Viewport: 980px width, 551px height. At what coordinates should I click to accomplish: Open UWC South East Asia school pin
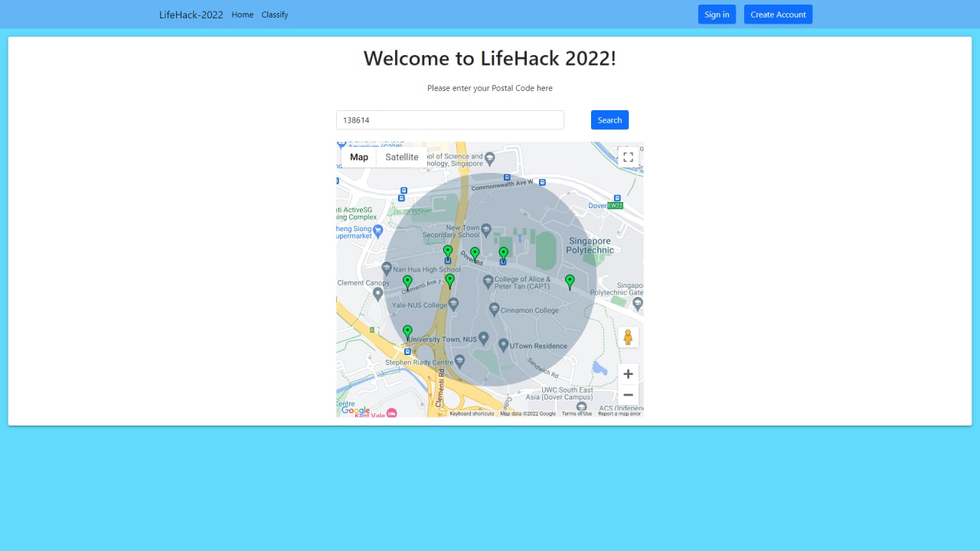pyautogui.click(x=580, y=407)
